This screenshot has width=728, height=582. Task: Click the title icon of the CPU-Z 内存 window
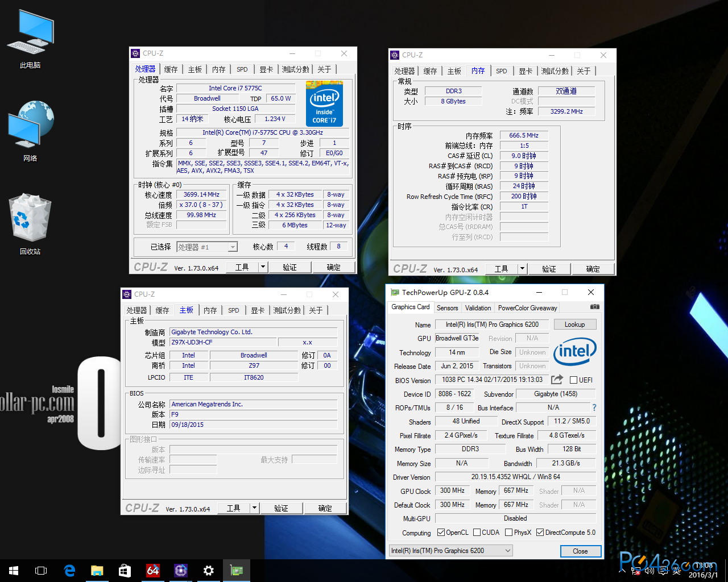(395, 55)
